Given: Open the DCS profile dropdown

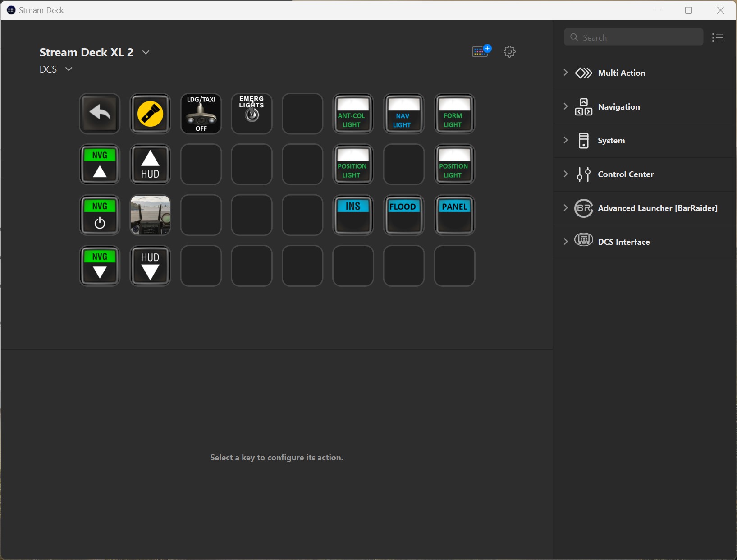Looking at the screenshot, I should pyautogui.click(x=69, y=69).
